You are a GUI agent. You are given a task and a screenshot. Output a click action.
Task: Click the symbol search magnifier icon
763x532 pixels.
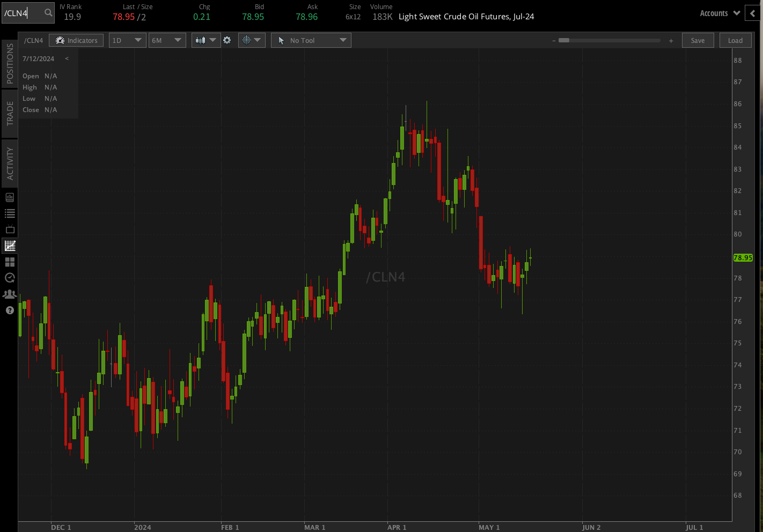(48, 13)
